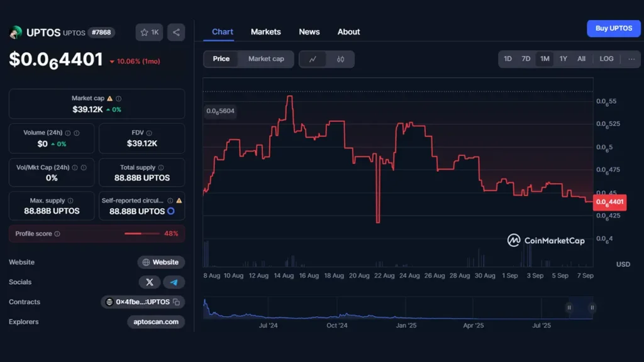The width and height of the screenshot is (644, 362).
Task: Add UPTOS to watchlist with star button
Action: coord(149,33)
